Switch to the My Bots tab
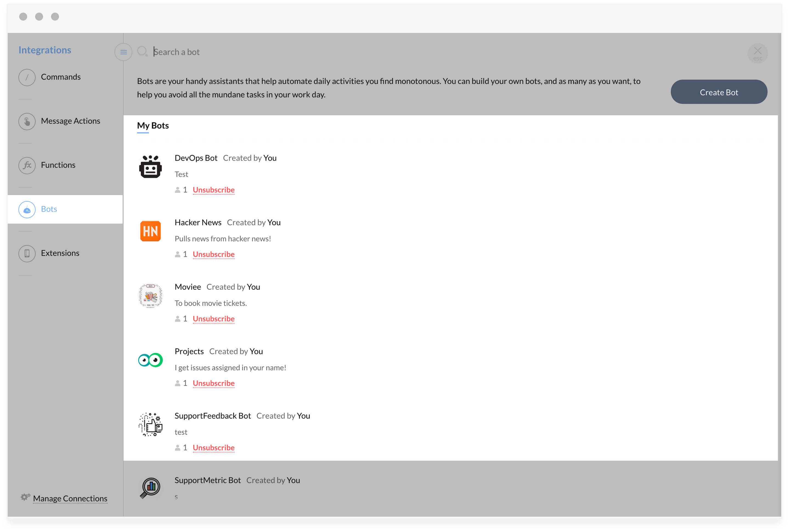The width and height of the screenshot is (790, 532). tap(153, 126)
